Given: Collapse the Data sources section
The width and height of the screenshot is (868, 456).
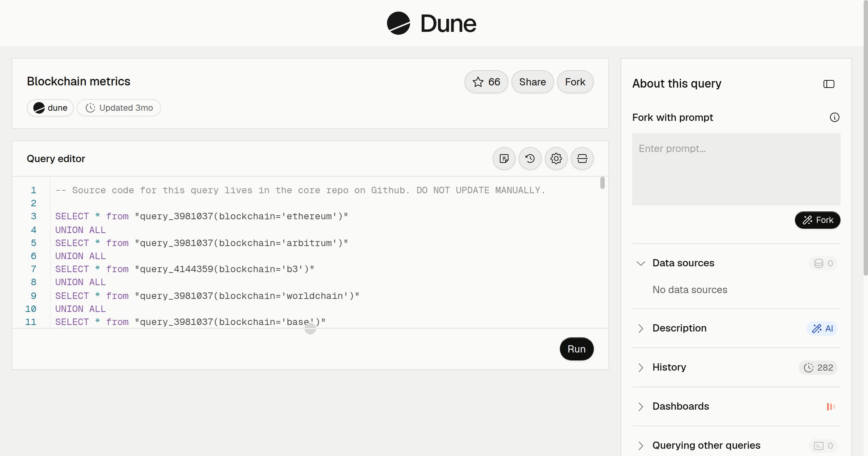Looking at the screenshot, I should click(x=641, y=263).
